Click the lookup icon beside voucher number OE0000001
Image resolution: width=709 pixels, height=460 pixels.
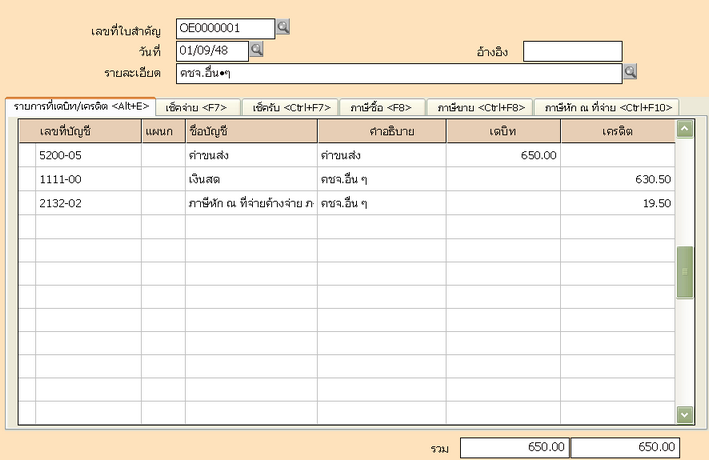tap(283, 27)
